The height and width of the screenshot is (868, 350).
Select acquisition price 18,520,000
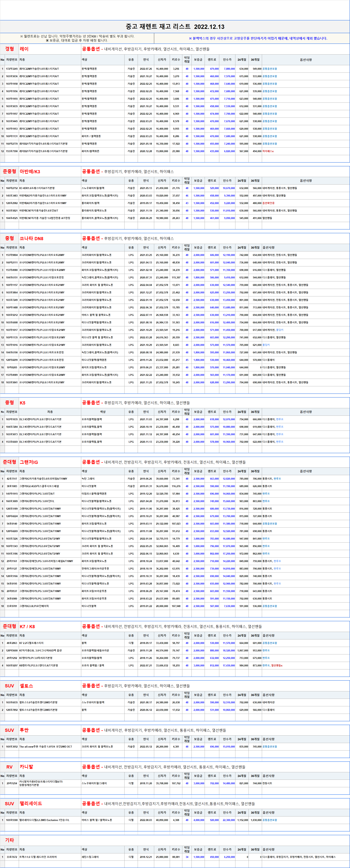tap(229, 650)
